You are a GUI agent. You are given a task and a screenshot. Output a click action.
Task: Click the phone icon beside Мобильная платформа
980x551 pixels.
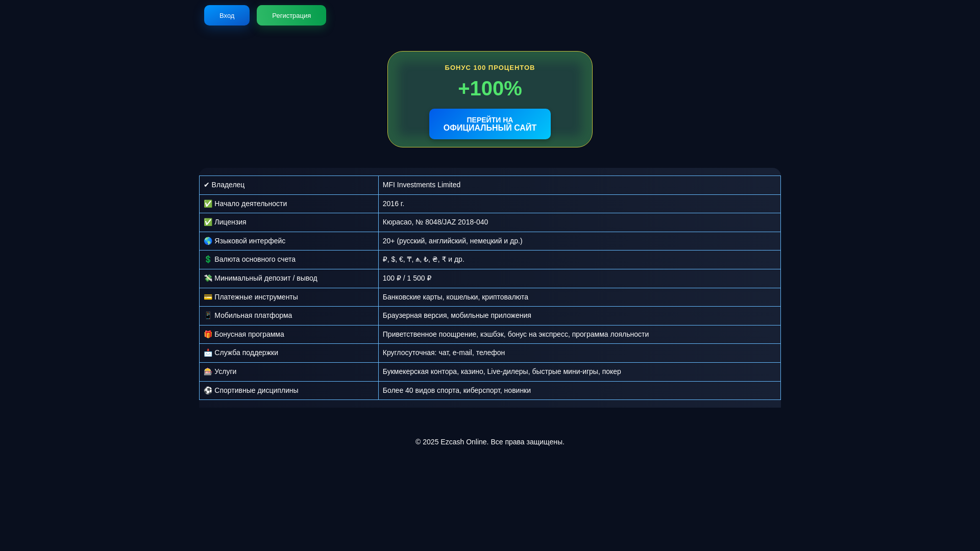pyautogui.click(x=208, y=315)
